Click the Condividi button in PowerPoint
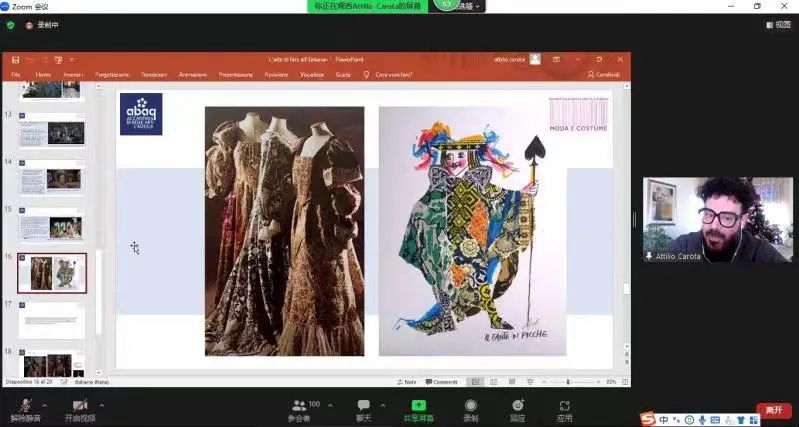799x427 pixels. (x=605, y=75)
